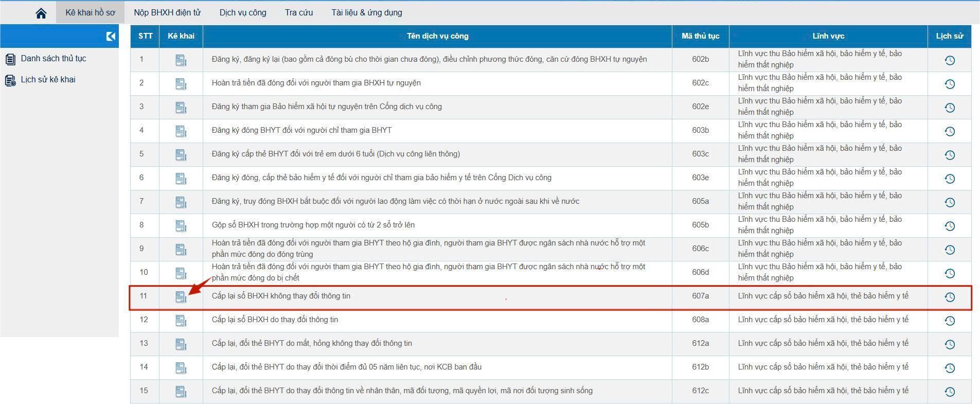Select row Cấp lại sổ BHXH do thay đổi thông tin
Viewport: 980px width, 404px height.
pos(275,320)
